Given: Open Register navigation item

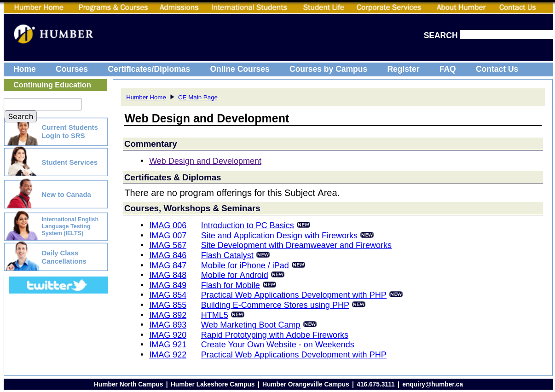Looking at the screenshot, I should pyautogui.click(x=403, y=69).
